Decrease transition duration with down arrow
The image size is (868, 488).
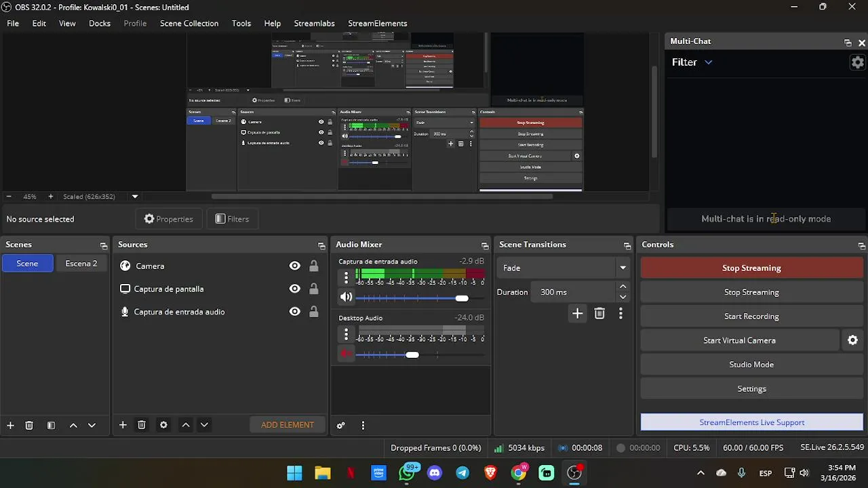pos(623,297)
